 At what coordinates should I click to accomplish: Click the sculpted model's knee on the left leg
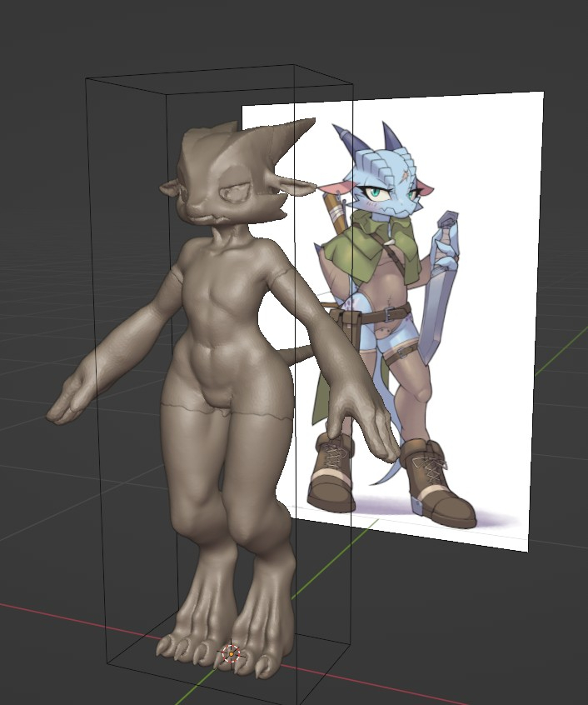click(193, 517)
